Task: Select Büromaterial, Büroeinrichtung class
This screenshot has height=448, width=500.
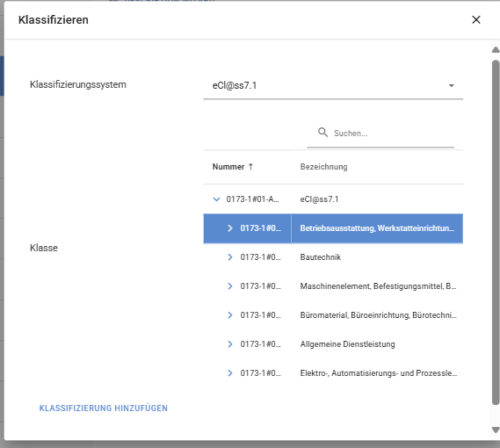Action: 378,315
